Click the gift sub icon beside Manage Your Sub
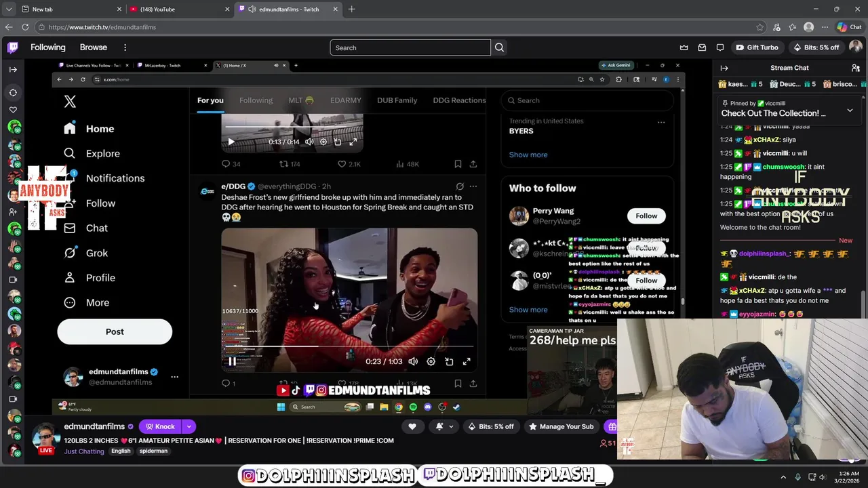This screenshot has width=868, height=488. pyautogui.click(x=612, y=426)
